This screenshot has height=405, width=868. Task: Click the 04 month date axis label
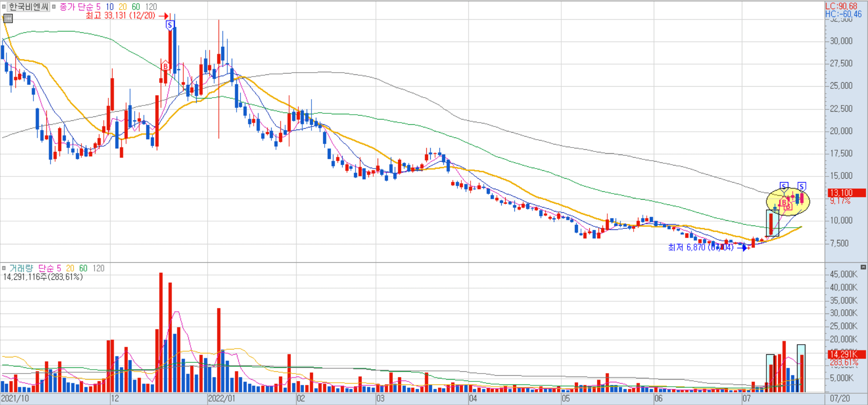click(473, 398)
